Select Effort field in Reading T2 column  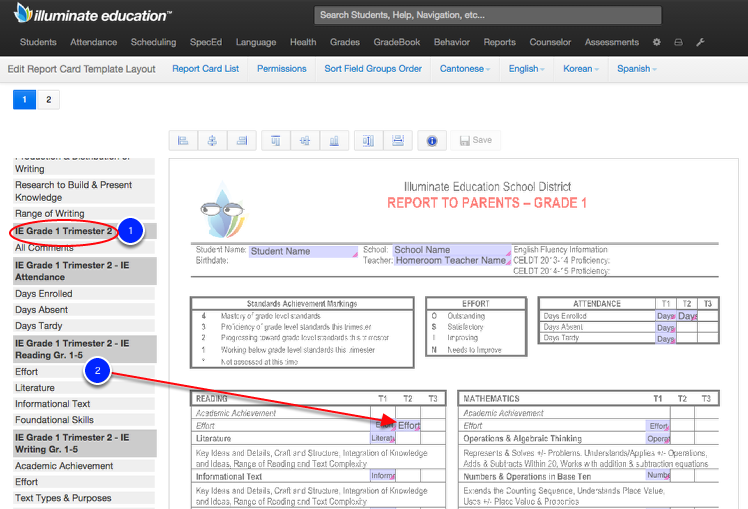point(408,426)
